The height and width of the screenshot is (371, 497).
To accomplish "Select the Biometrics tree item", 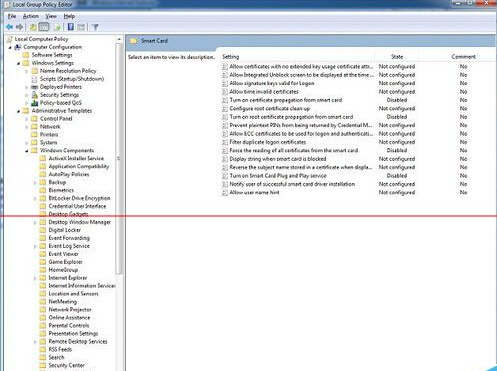I will (x=61, y=190).
